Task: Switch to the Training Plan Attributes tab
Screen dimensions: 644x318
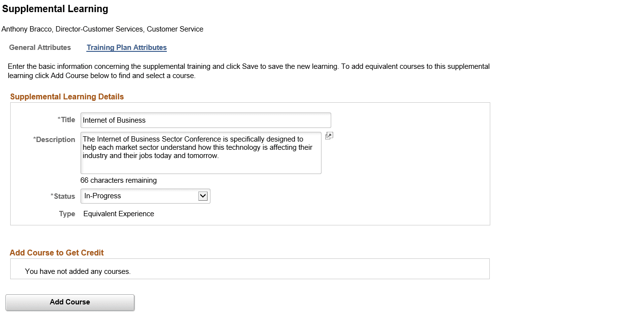Action: click(126, 48)
